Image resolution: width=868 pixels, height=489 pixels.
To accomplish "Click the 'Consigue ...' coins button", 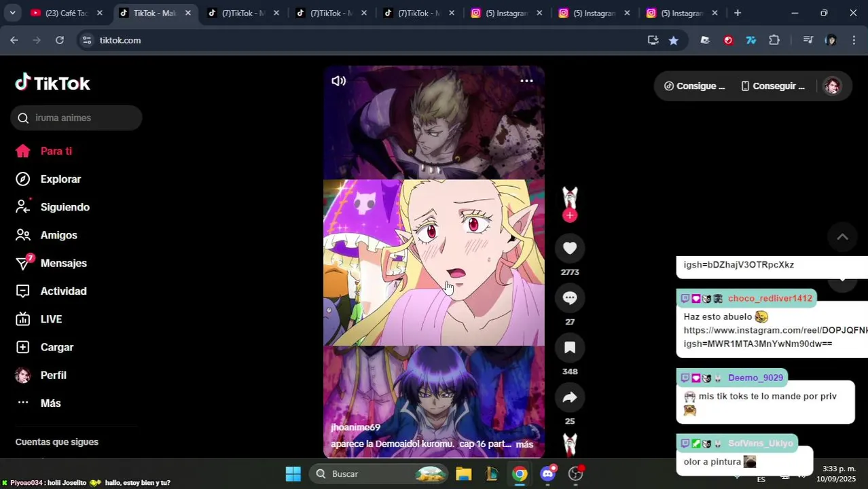I will coord(694,86).
